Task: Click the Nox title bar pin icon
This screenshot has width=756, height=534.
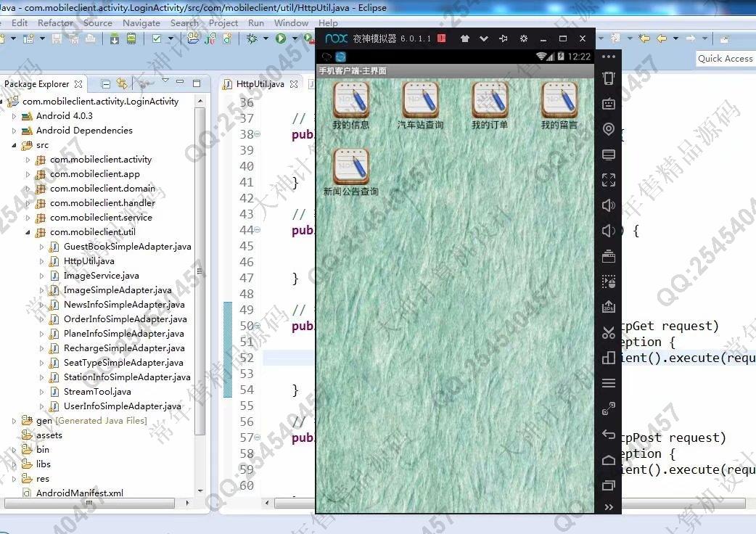Action: pos(504,38)
